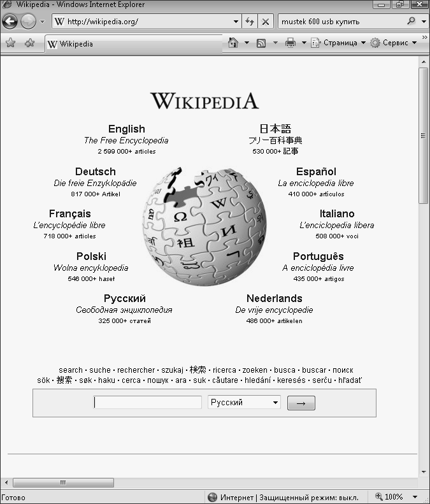Click the Home page icon
The height and width of the screenshot is (504, 430).
click(233, 43)
